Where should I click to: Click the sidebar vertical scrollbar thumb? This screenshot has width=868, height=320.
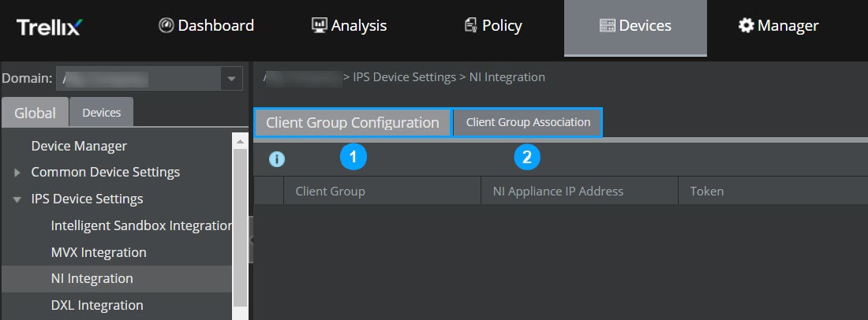click(x=240, y=226)
